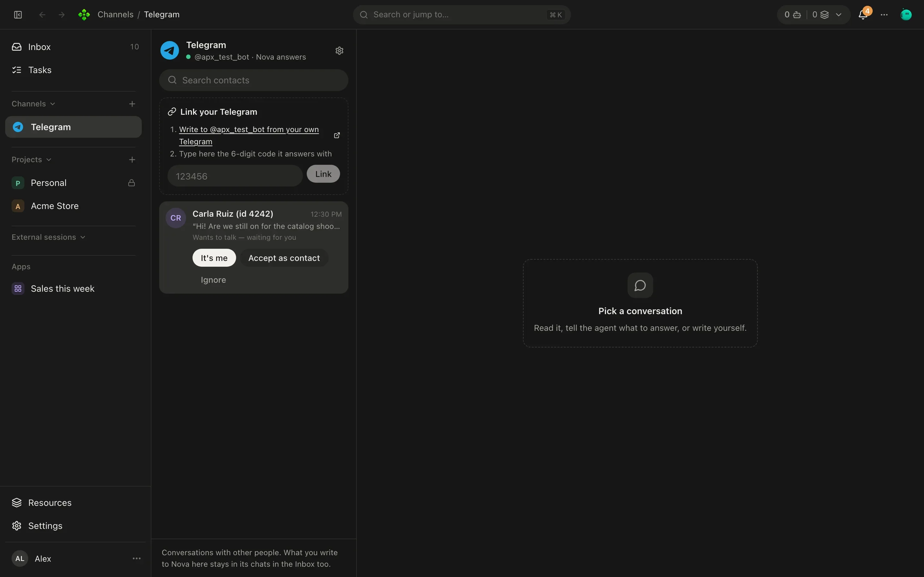Collapse the Projects section
Viewport: 924px width, 577px height.
click(x=31, y=160)
